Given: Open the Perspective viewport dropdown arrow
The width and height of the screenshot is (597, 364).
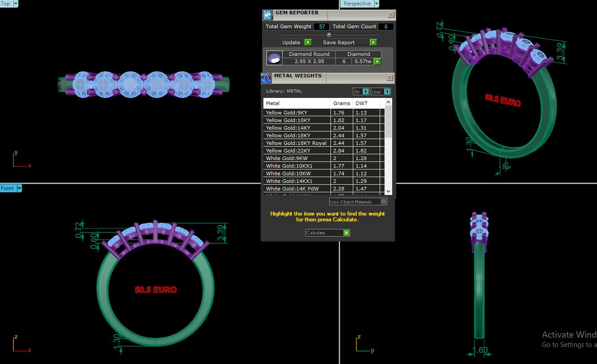Looking at the screenshot, I should [376, 4].
